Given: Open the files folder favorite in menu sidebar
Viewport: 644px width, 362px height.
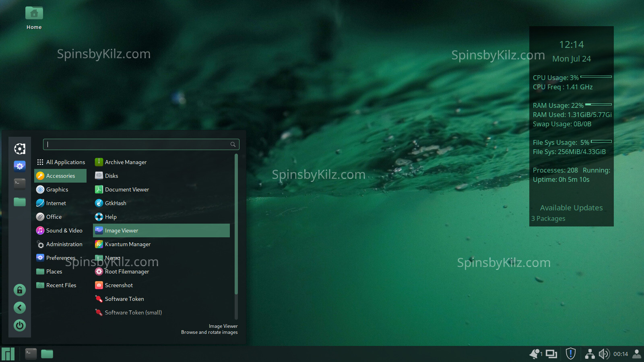Looking at the screenshot, I should click(x=20, y=202).
